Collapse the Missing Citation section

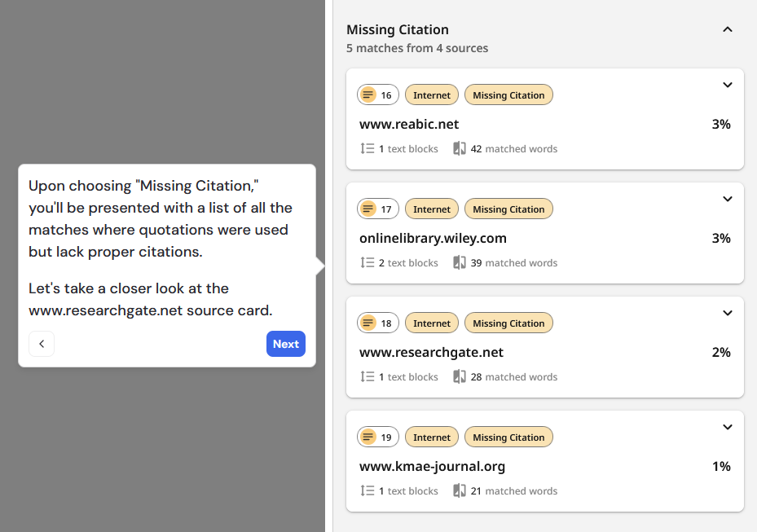(x=728, y=29)
